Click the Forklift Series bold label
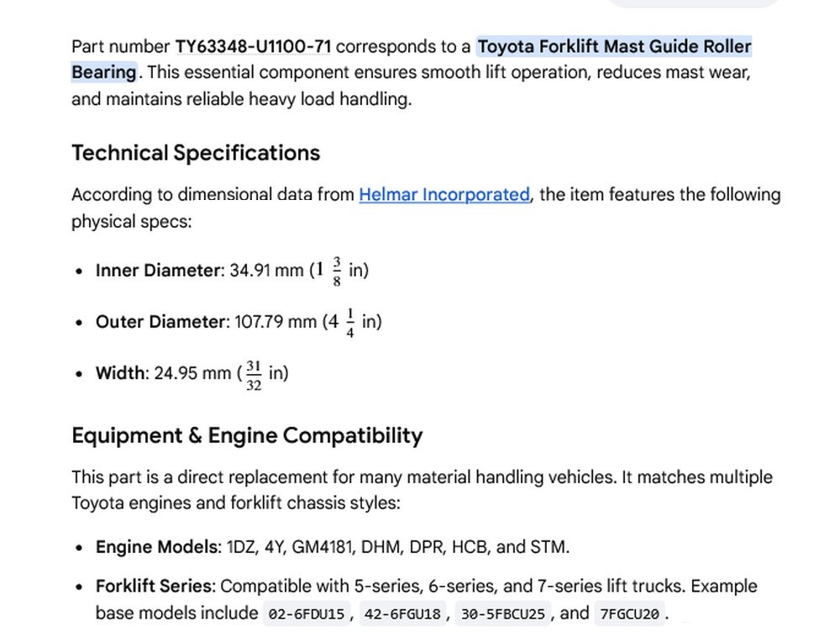Image resolution: width=840 pixels, height=642 pixels. 153,587
